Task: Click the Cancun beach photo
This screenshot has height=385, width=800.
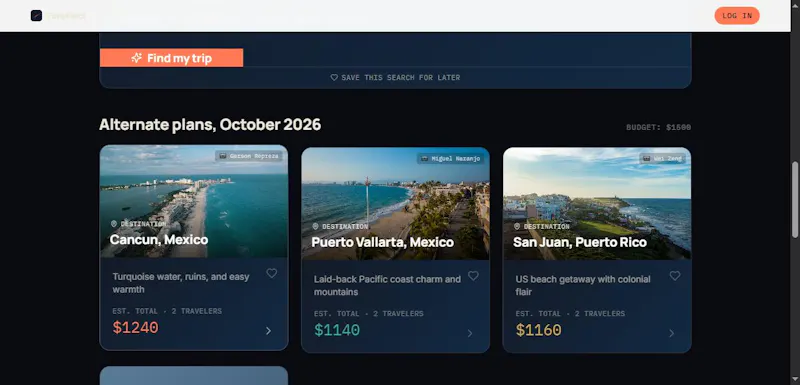Action: tap(194, 201)
